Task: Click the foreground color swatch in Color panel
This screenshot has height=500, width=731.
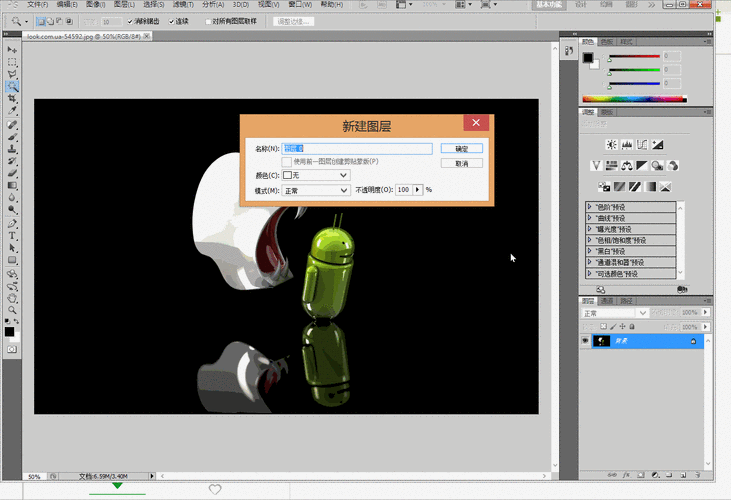Action: 587,58
